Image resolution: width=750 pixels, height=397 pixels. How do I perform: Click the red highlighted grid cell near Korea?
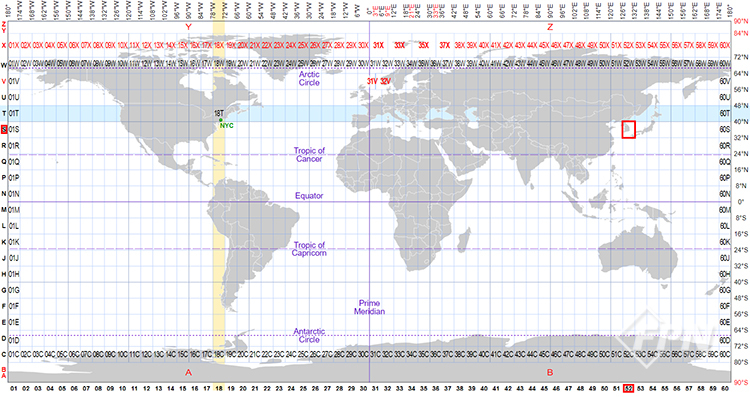point(629,130)
